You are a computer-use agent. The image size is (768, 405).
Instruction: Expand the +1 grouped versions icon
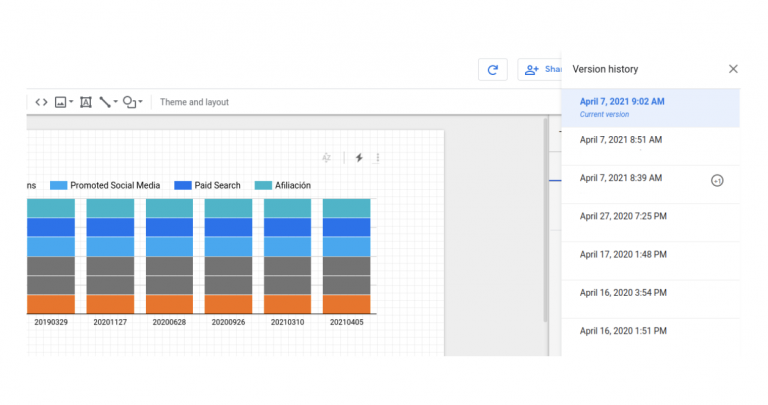pos(716,181)
